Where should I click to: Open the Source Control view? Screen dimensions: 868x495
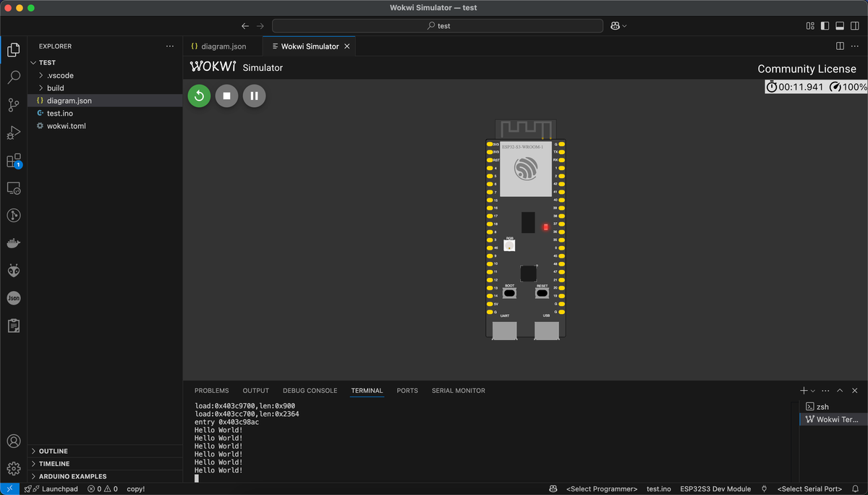[x=14, y=105]
